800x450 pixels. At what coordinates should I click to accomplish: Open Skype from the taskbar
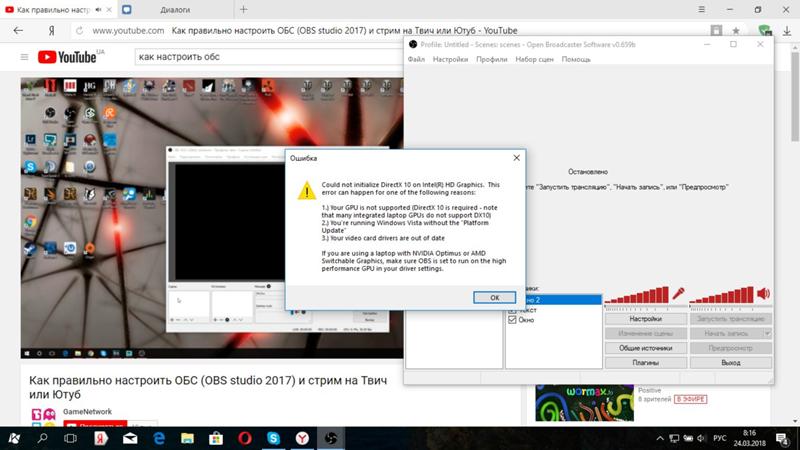click(x=273, y=438)
